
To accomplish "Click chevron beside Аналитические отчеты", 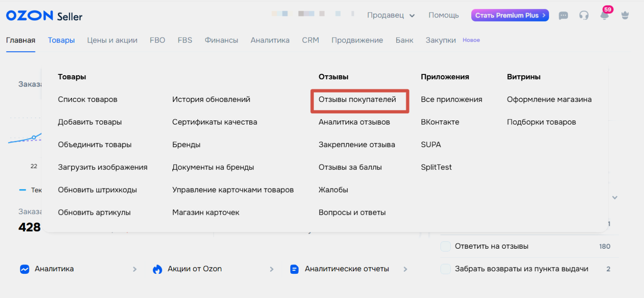I will coord(405,269).
